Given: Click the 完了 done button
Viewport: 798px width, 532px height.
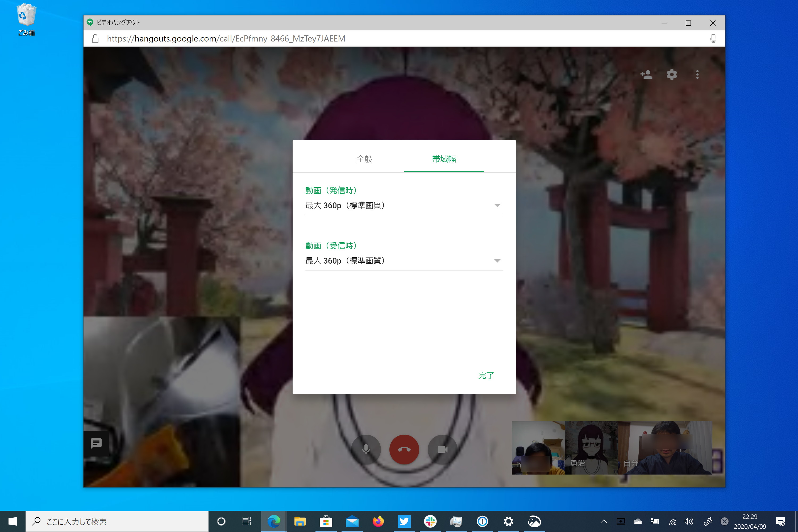Looking at the screenshot, I should tap(486, 376).
